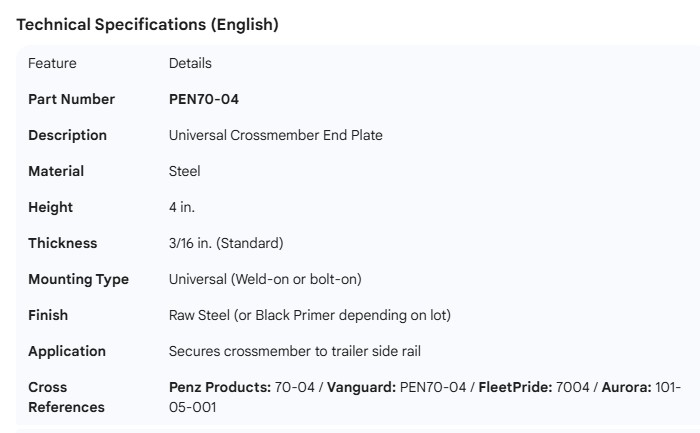Click the Feature column header

tap(52, 63)
